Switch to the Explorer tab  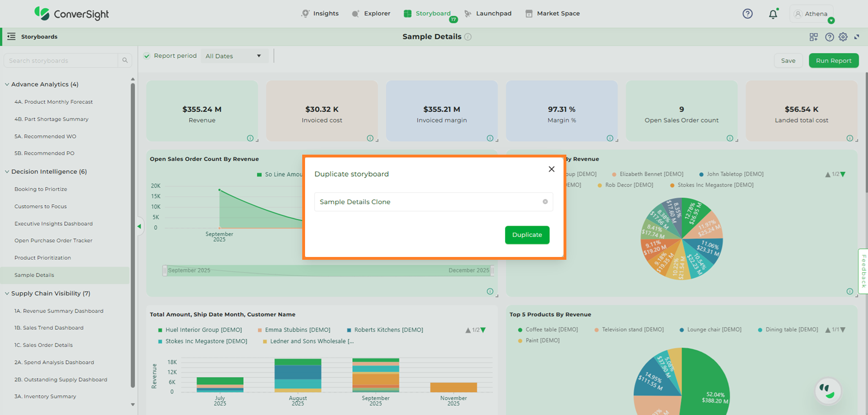click(x=371, y=14)
